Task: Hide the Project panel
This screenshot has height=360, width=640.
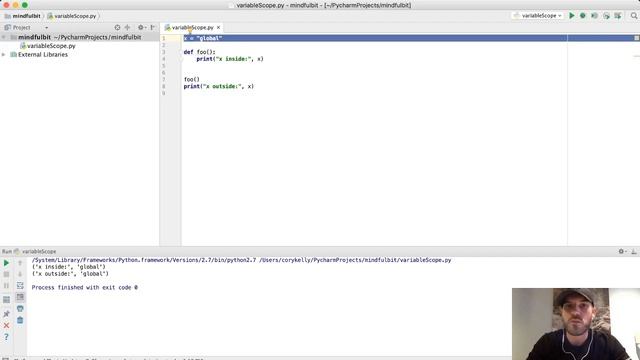Action: coord(153,27)
